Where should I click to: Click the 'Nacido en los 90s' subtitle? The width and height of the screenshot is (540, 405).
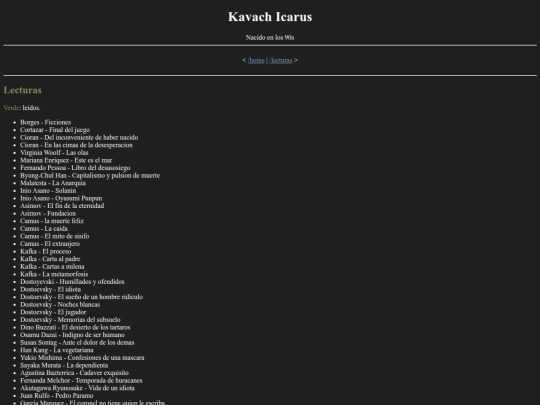(270, 37)
